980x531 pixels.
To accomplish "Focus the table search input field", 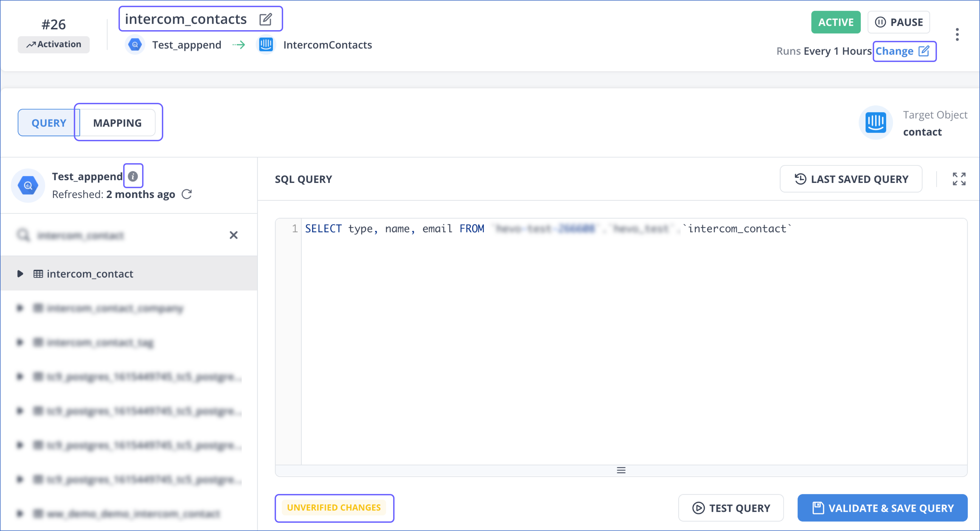I will (129, 235).
